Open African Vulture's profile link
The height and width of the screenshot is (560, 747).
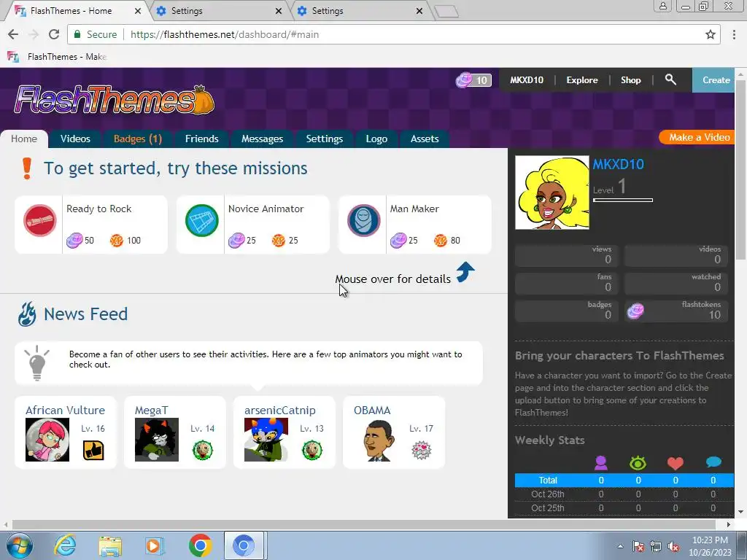tap(65, 410)
